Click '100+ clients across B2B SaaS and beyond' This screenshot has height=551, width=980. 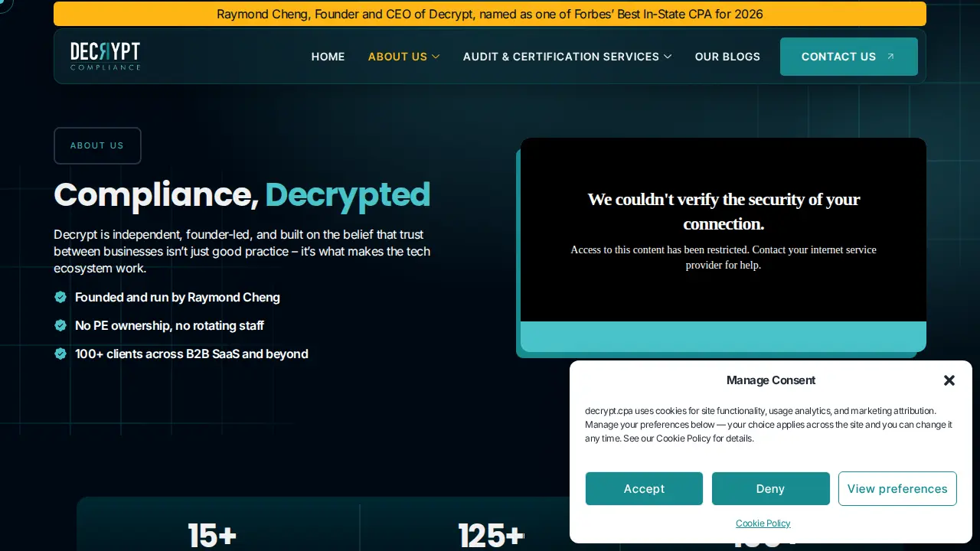pos(191,354)
